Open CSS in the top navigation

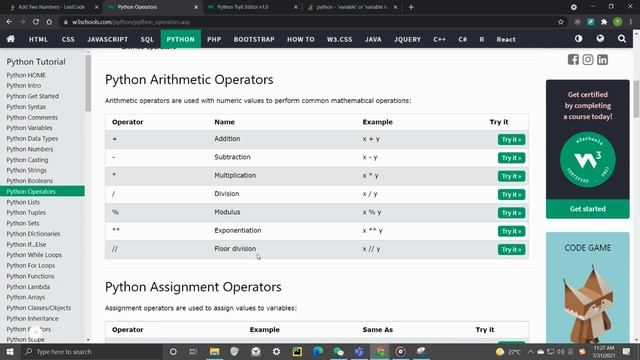[68, 39]
